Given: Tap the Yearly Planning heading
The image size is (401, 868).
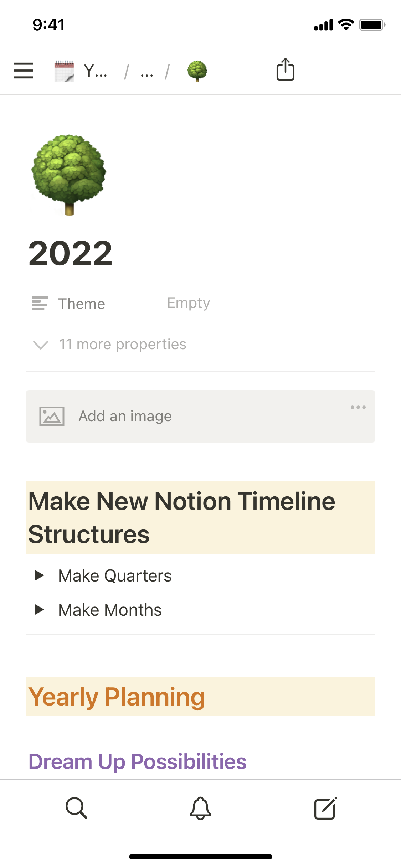Looking at the screenshot, I should click(x=117, y=697).
